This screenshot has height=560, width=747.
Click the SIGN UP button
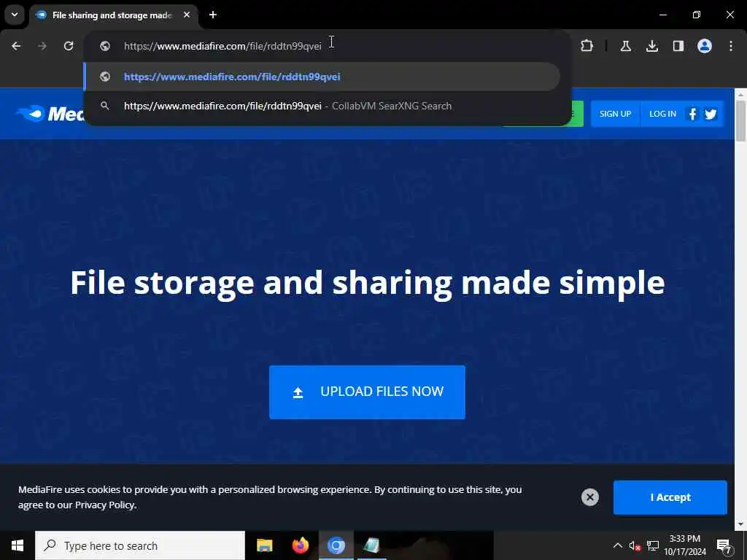pyautogui.click(x=615, y=114)
